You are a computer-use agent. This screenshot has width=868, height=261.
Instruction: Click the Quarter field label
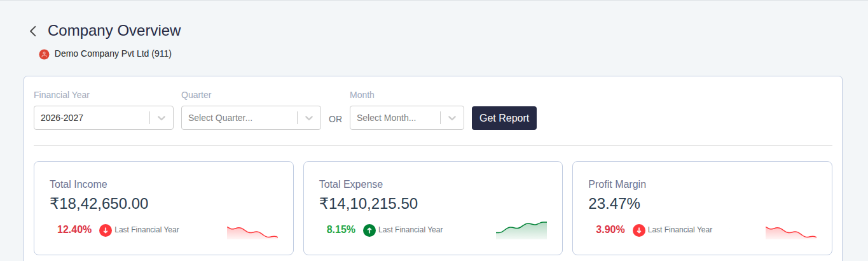196,95
